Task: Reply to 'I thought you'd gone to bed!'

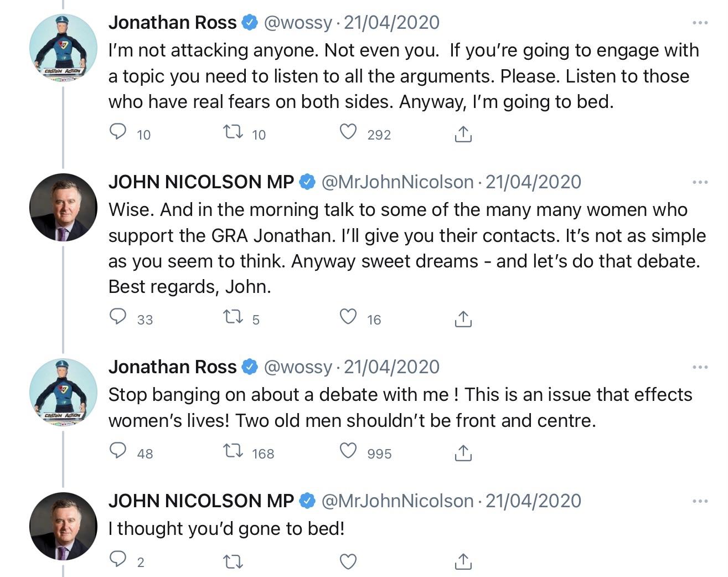Action: click(118, 560)
